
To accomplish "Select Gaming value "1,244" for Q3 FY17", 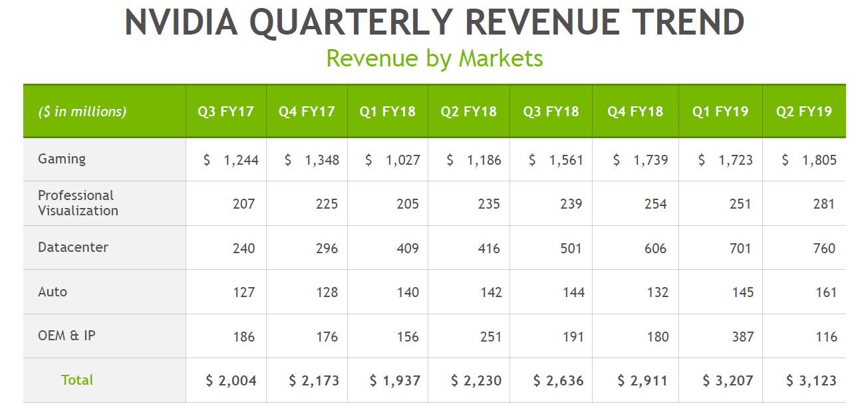I will (x=241, y=160).
